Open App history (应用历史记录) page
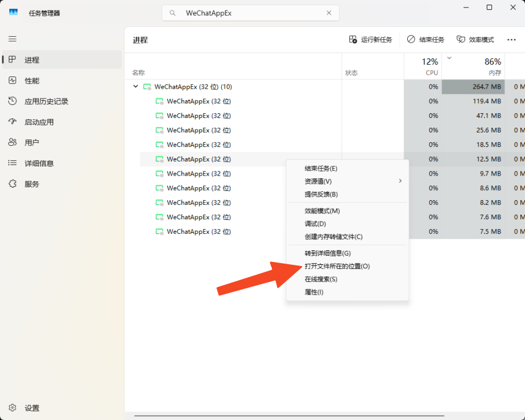 pos(62,101)
